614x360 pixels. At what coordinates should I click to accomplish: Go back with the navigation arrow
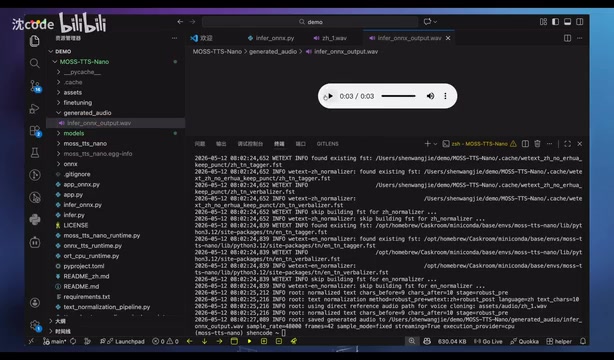click(x=180, y=22)
